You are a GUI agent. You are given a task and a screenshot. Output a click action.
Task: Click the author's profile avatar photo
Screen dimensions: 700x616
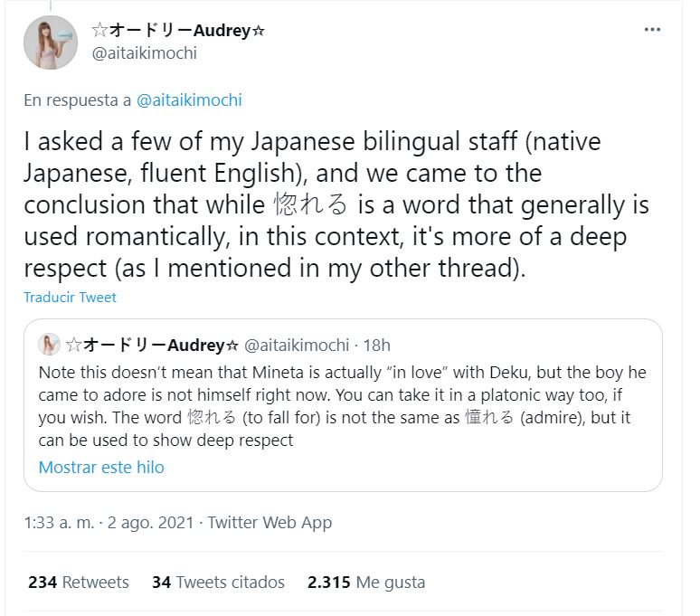tap(51, 43)
